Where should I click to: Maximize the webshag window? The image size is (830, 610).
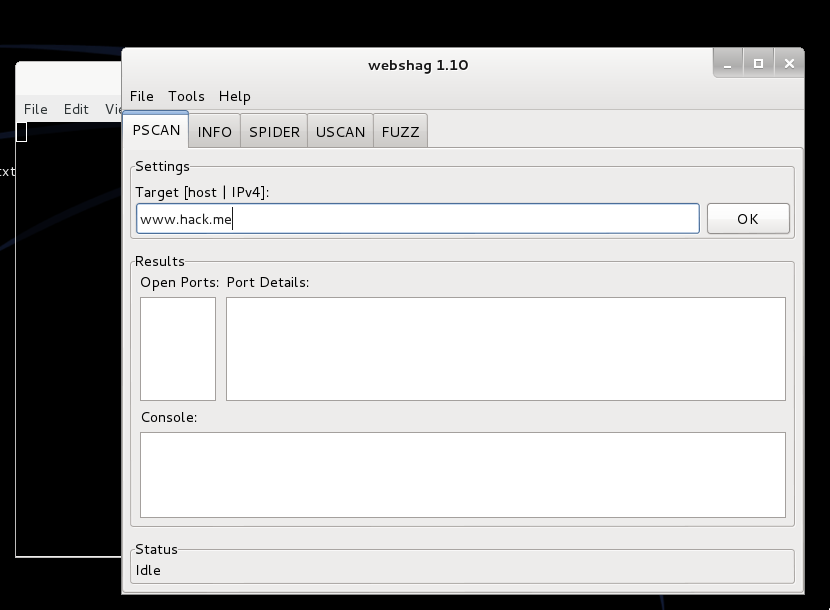tap(758, 62)
